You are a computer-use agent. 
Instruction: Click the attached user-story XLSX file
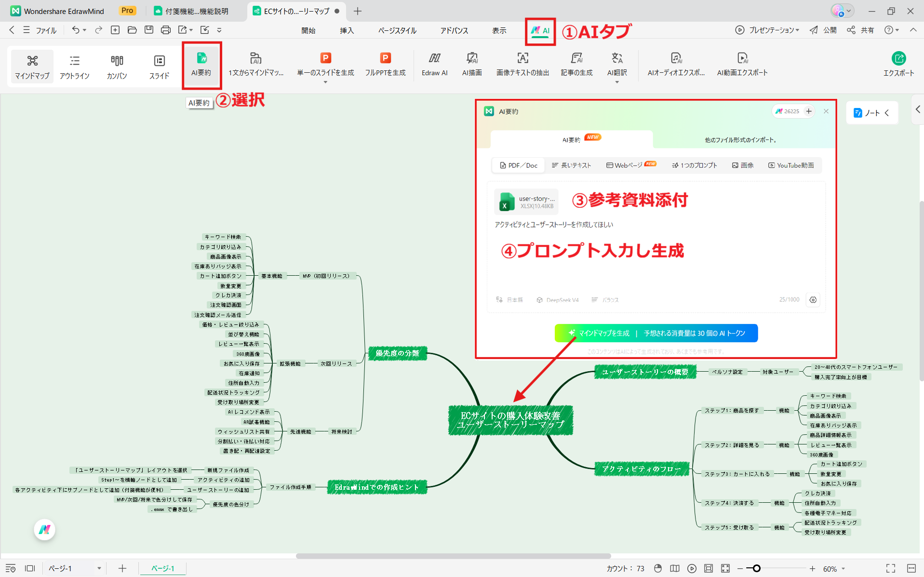[x=526, y=202]
